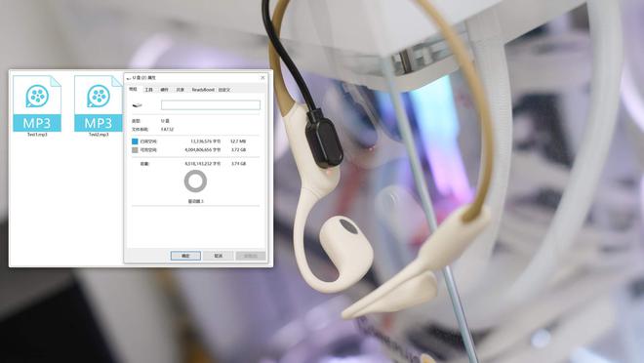Viewport: 644px width, 363px height.
Task: Open the 硬件 (Hardware) tab
Action: pos(164,90)
